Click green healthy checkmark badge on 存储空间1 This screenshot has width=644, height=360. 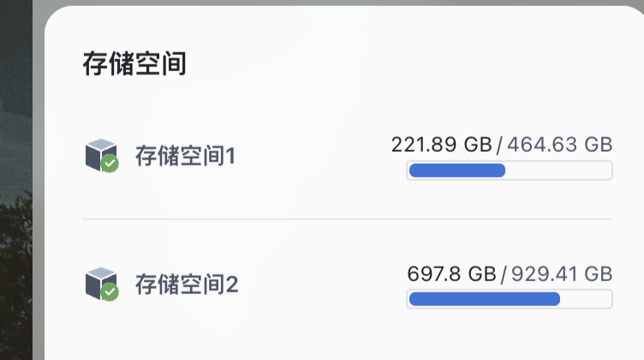(x=110, y=164)
